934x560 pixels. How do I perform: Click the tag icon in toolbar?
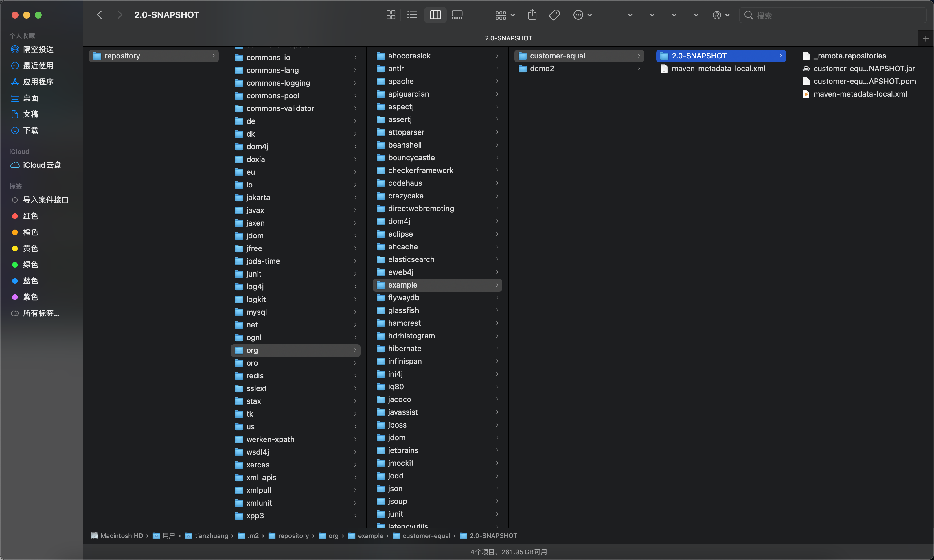(554, 15)
